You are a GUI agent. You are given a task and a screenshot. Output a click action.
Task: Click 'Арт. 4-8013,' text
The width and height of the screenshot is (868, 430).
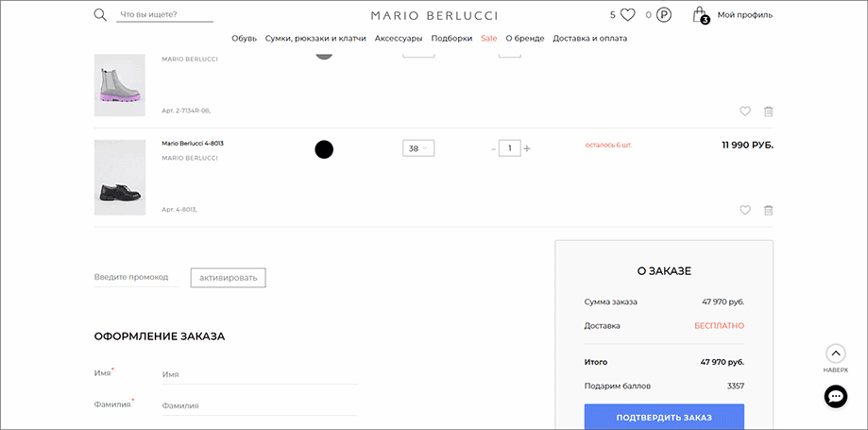(x=179, y=210)
